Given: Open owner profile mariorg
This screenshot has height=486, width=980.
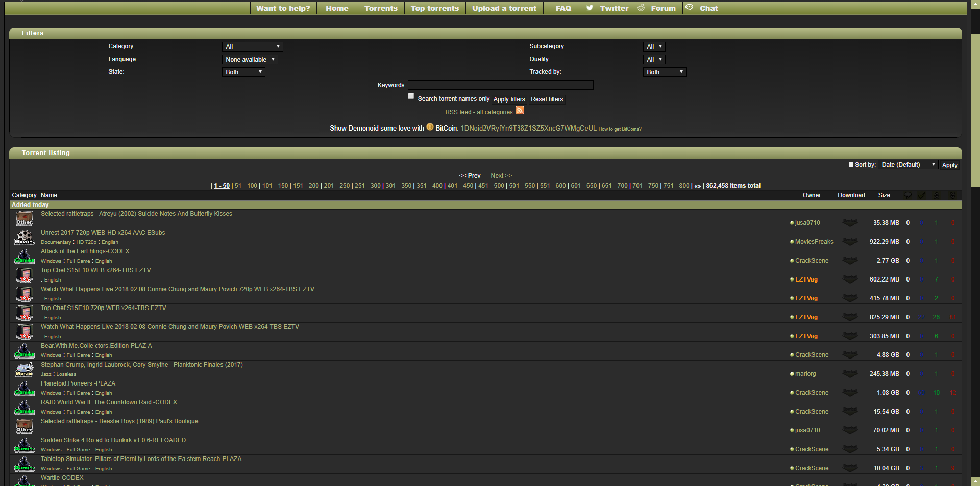Looking at the screenshot, I should pos(805,374).
